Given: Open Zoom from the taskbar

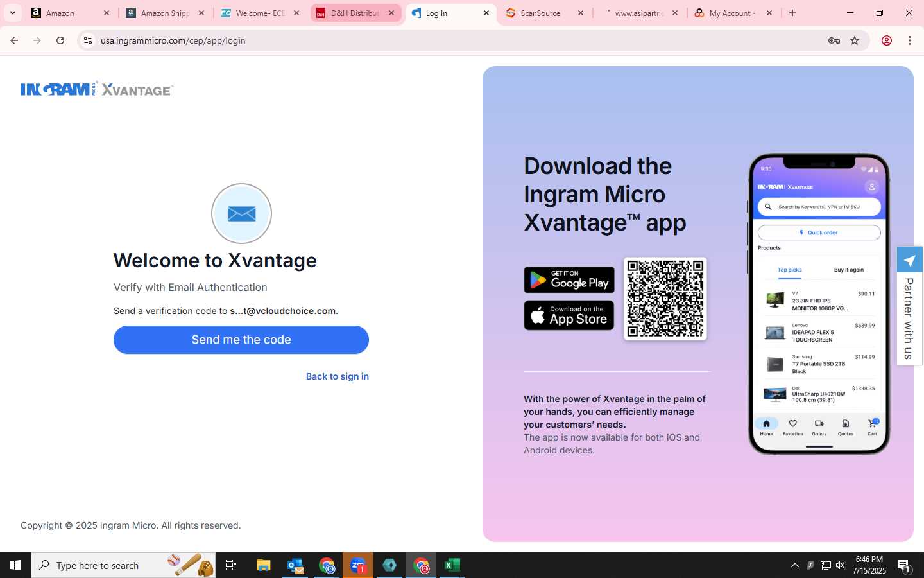Looking at the screenshot, I should click(358, 565).
